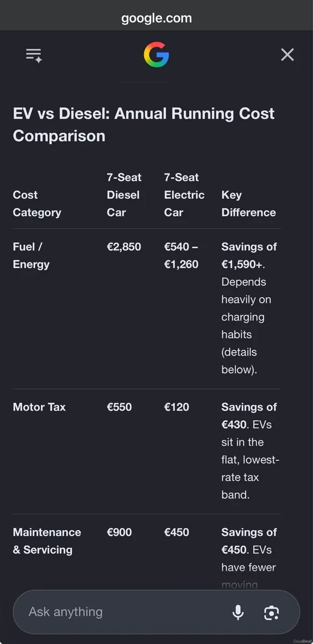Tap the Cost Category column header
Image resolution: width=313 pixels, height=644 pixels.
pyautogui.click(x=37, y=203)
